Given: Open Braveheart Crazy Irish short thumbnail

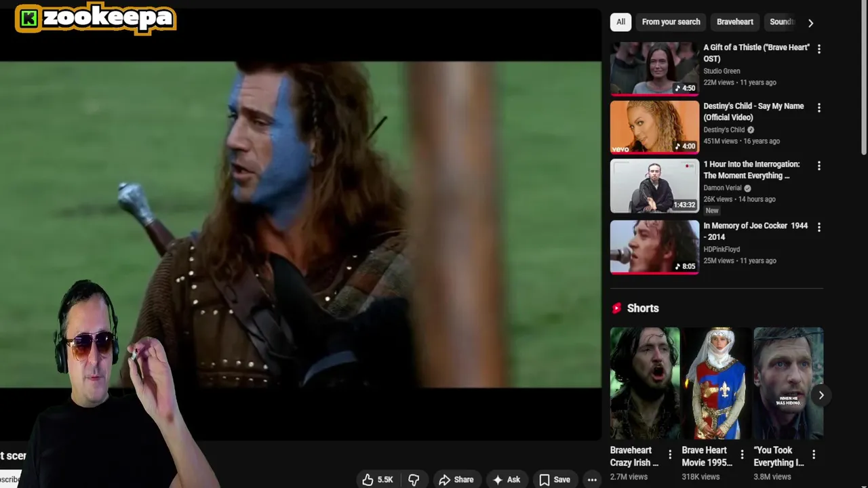Looking at the screenshot, I should (644, 383).
